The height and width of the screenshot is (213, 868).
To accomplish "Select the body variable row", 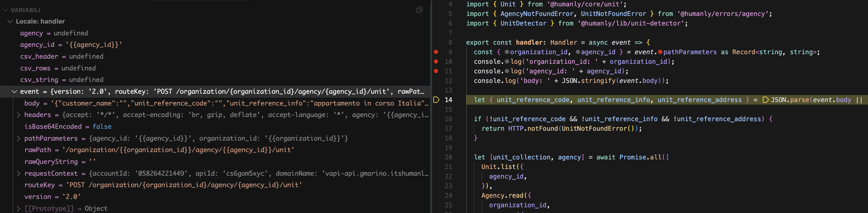I will click(x=216, y=103).
